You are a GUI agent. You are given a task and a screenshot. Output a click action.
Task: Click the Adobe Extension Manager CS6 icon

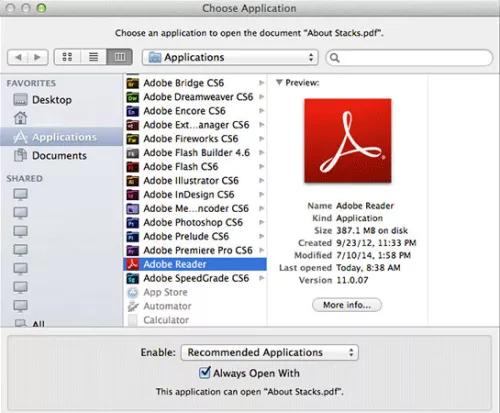pyautogui.click(x=133, y=125)
